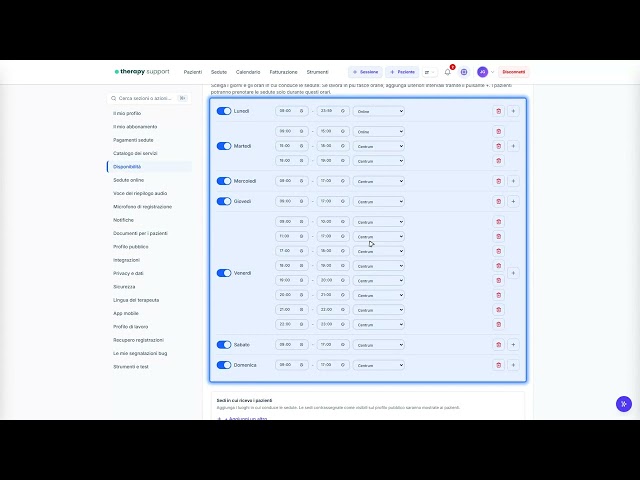Toggle the Domenica availability switch

224,365
